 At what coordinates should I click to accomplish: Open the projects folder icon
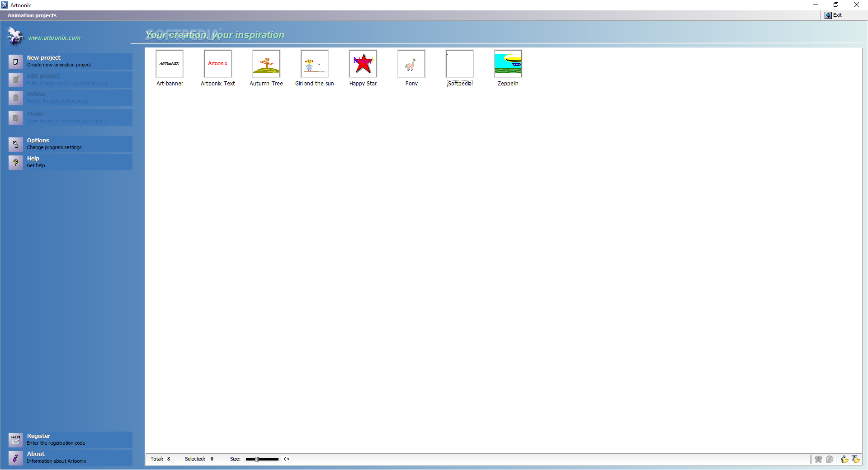coord(855,459)
